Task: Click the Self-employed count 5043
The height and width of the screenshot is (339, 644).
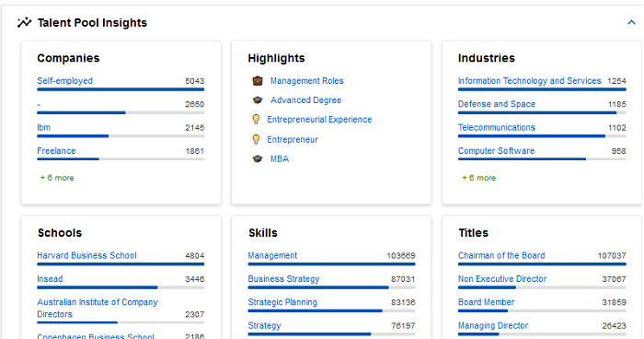Action: tap(194, 81)
